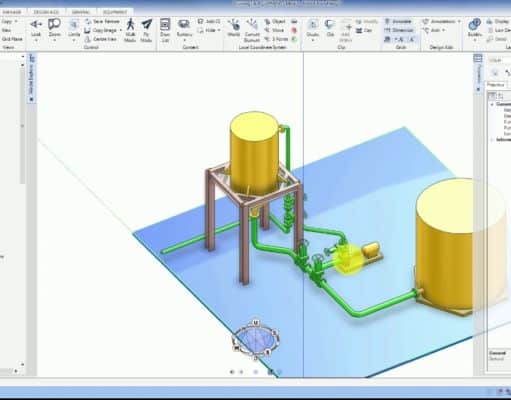Open the Zoom dropdown arrow
511x400 pixels.
[54, 40]
